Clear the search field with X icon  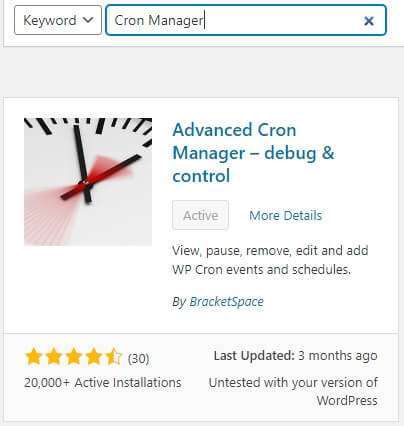tap(369, 21)
